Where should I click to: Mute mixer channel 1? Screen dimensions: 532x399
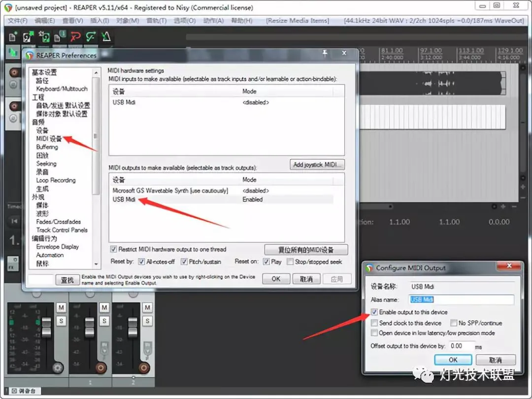pos(104,307)
